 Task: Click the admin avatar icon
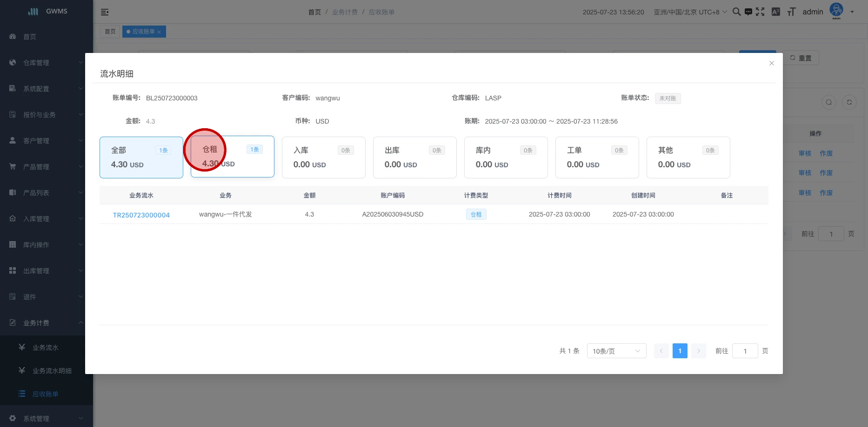point(836,11)
